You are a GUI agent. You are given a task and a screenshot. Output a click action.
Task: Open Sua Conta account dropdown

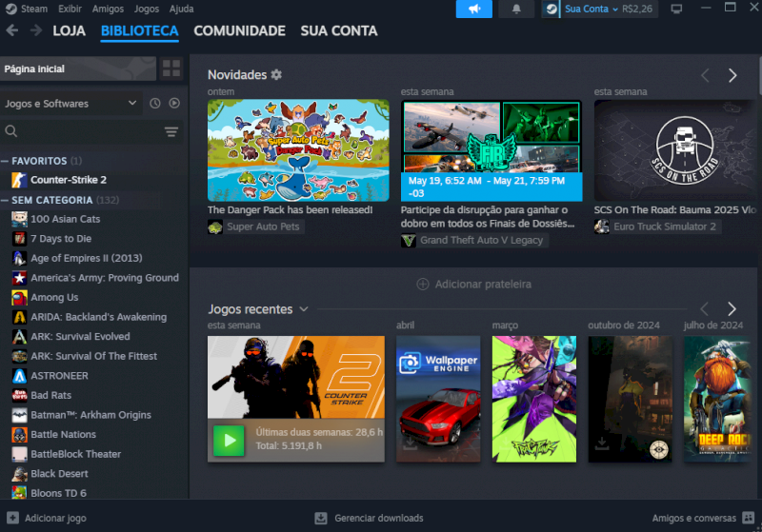tap(591, 9)
